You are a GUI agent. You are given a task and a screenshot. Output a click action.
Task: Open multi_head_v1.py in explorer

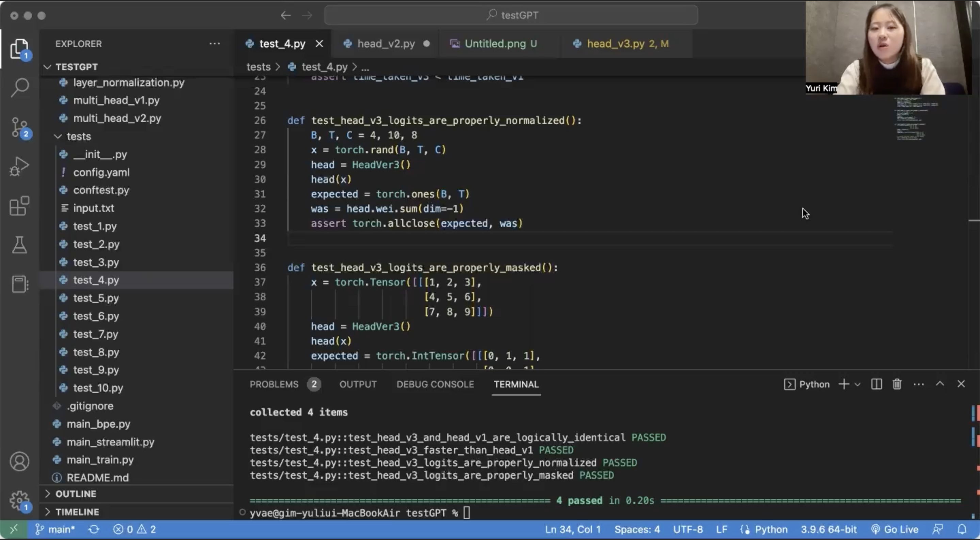[137, 100]
